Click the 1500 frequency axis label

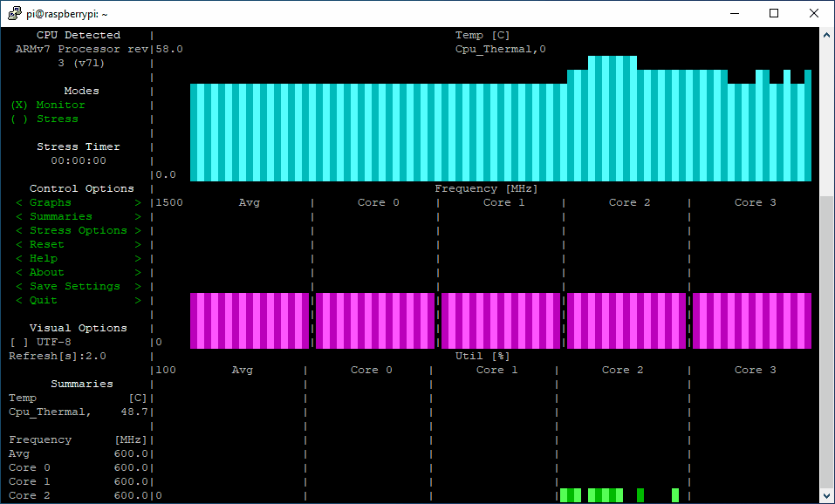[x=169, y=202]
